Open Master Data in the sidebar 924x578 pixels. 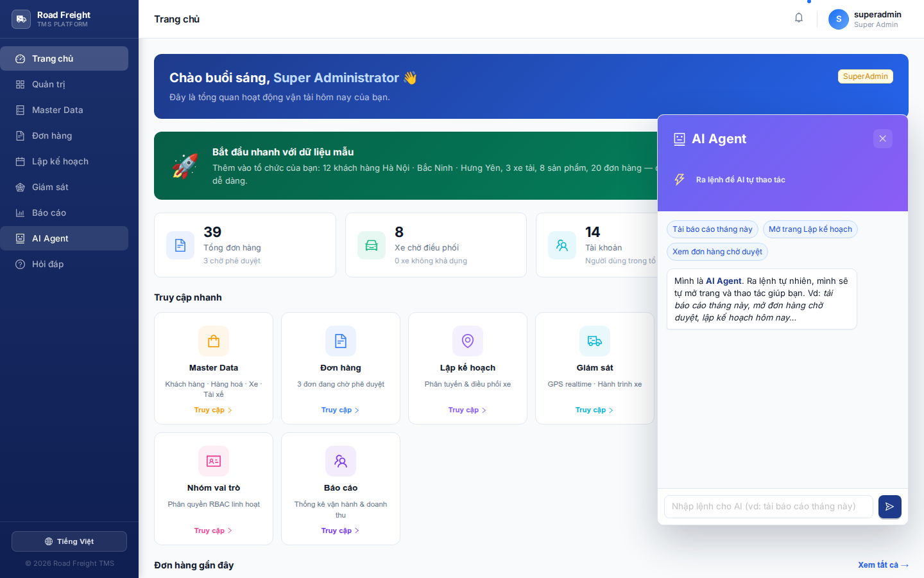pyautogui.click(x=64, y=110)
